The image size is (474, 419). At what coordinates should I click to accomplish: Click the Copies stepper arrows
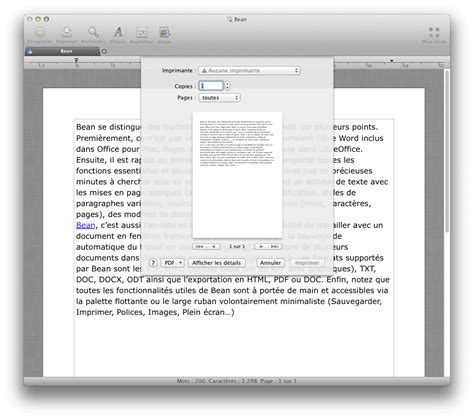coord(227,86)
